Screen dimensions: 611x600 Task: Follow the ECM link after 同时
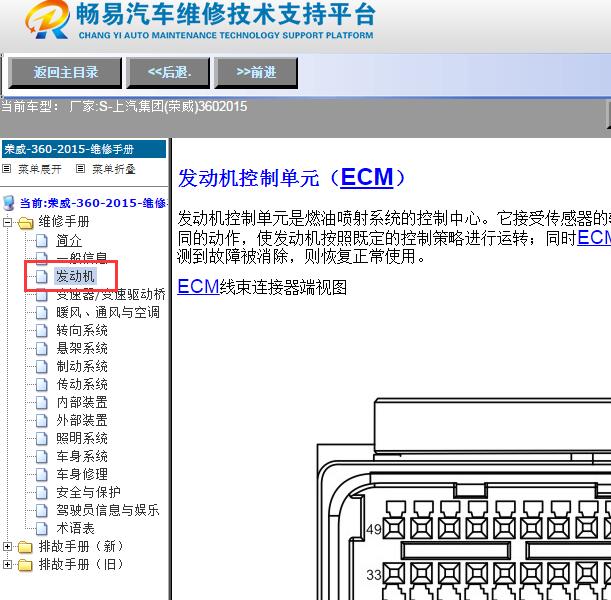coord(594,237)
